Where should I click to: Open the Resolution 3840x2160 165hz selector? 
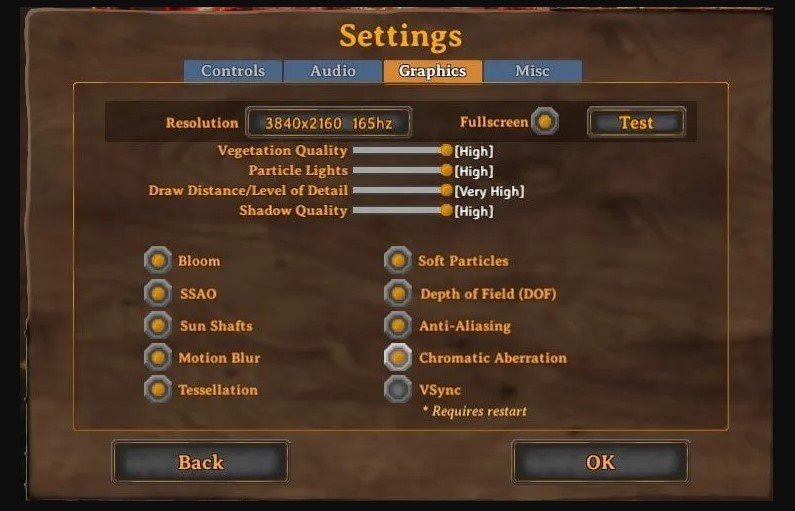329,122
